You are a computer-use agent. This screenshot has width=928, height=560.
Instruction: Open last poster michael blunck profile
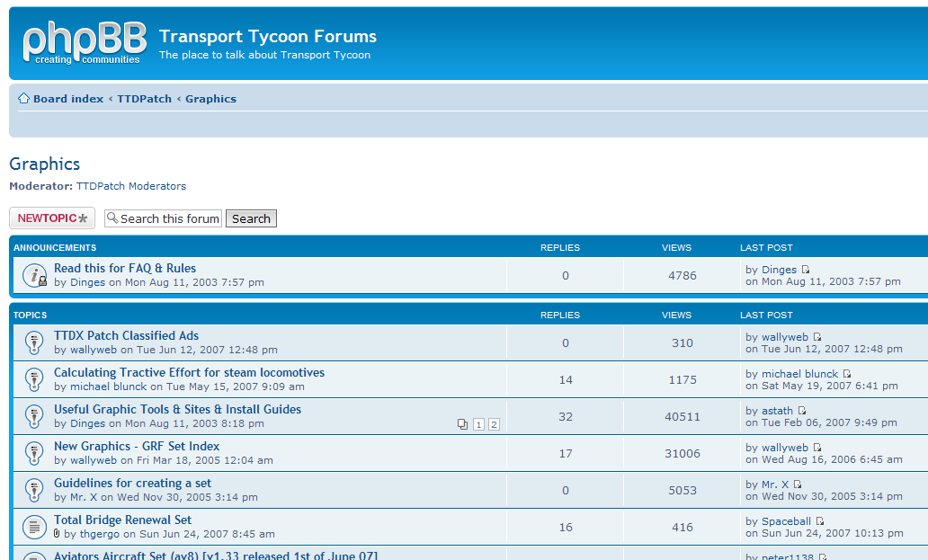(799, 374)
